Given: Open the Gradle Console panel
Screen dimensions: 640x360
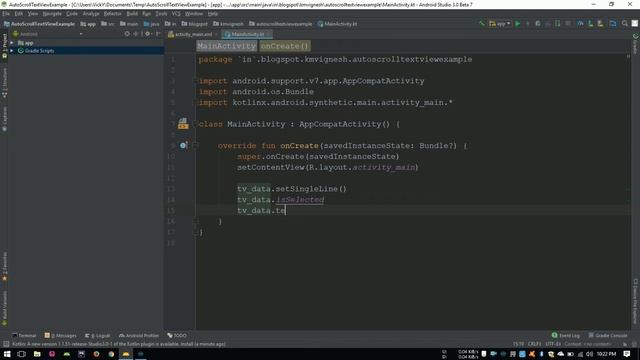Looking at the screenshot, I should click(608, 336).
